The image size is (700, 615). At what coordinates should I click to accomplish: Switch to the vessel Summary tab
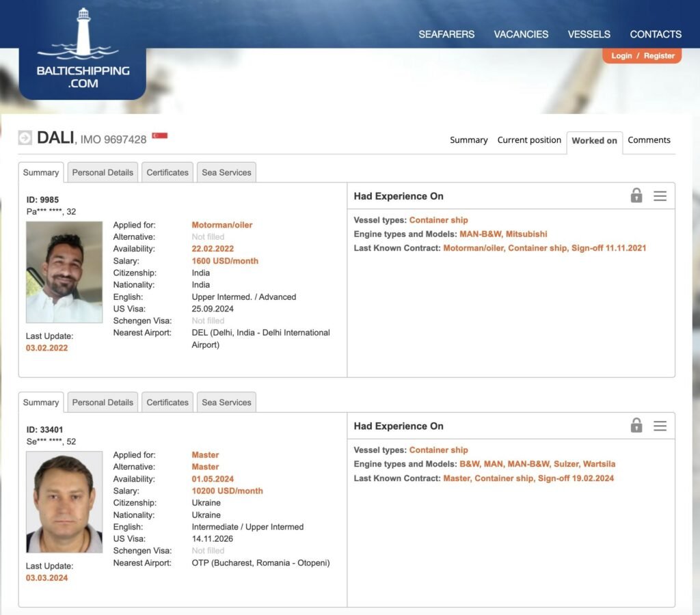point(469,140)
